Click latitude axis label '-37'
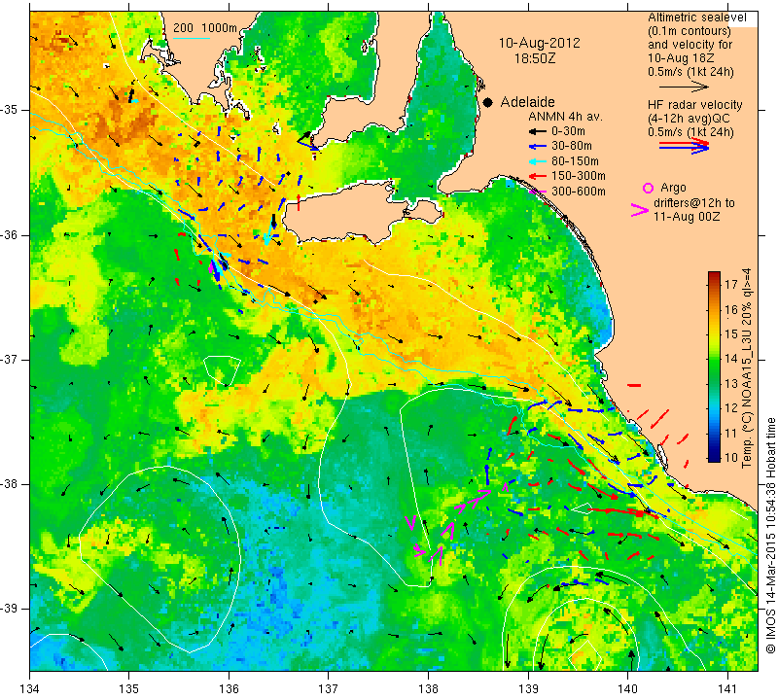 tap(10, 359)
